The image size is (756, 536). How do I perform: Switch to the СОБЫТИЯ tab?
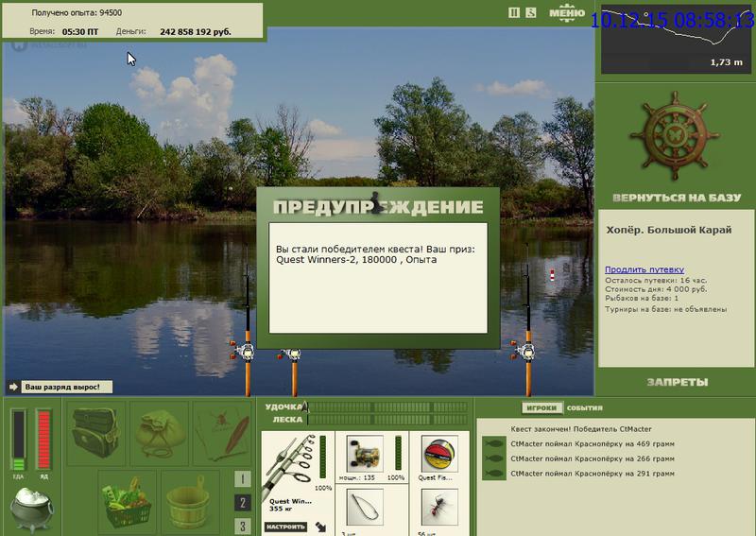pyautogui.click(x=584, y=408)
